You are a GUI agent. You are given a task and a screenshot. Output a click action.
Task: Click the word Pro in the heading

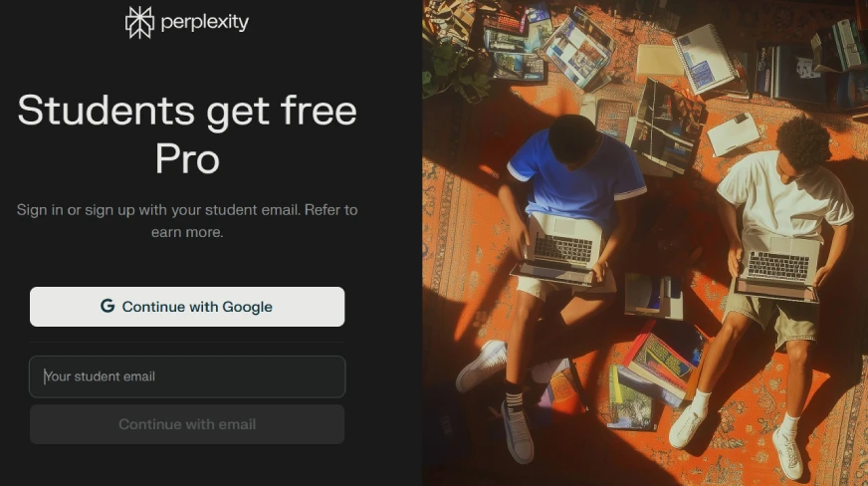[187, 159]
